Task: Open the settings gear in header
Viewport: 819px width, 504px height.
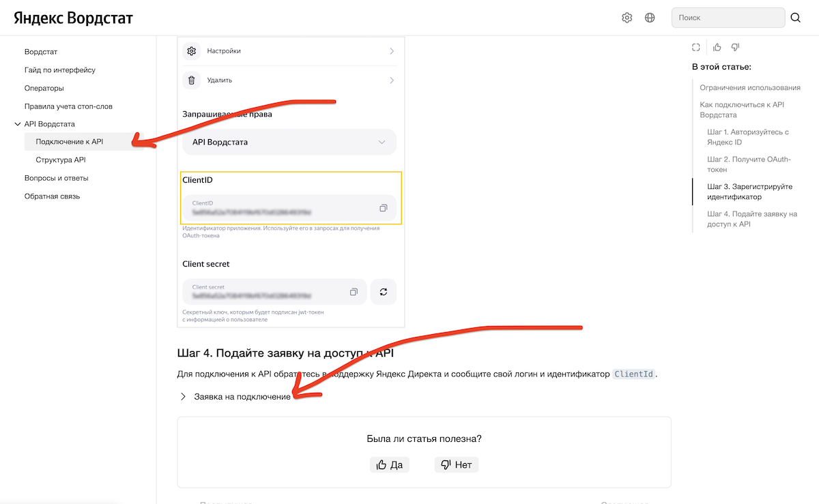Action: click(627, 18)
